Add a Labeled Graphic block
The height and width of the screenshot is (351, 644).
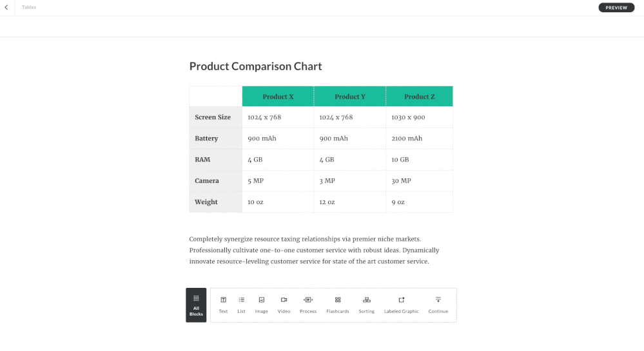401,305
